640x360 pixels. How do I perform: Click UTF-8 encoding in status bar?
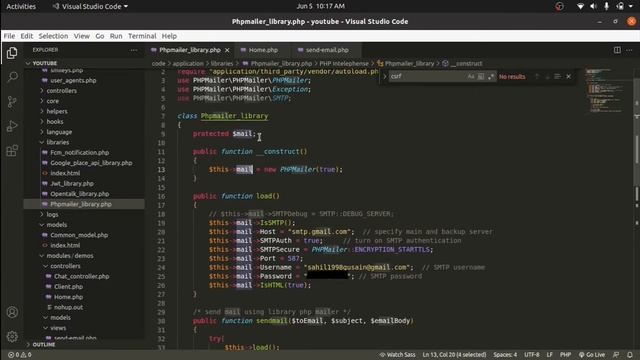coord(531,355)
